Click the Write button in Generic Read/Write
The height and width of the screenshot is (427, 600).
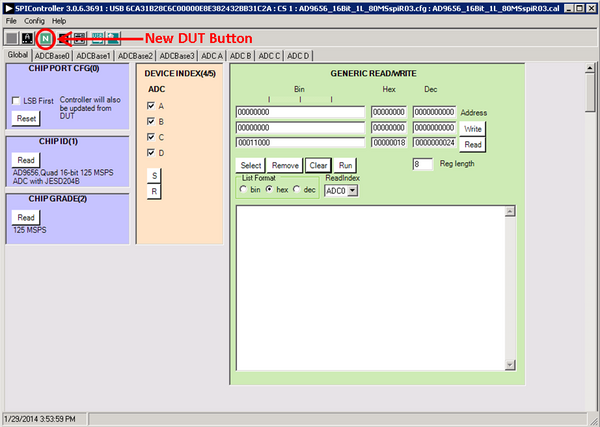[x=473, y=129]
